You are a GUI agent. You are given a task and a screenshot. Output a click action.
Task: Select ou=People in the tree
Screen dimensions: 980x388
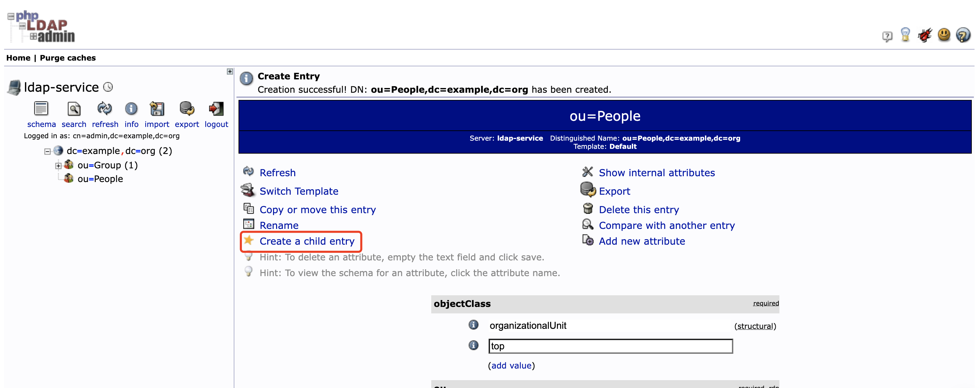(x=100, y=179)
